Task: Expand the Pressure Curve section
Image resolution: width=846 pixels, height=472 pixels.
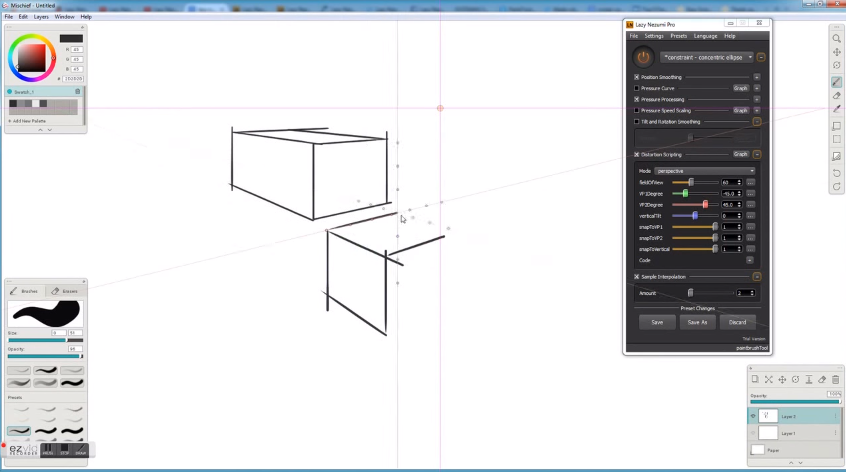Action: pos(757,88)
